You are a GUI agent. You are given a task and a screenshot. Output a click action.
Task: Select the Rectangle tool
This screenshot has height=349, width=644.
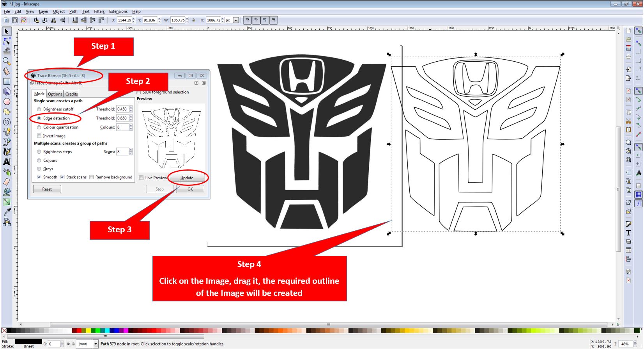pyautogui.click(x=7, y=81)
